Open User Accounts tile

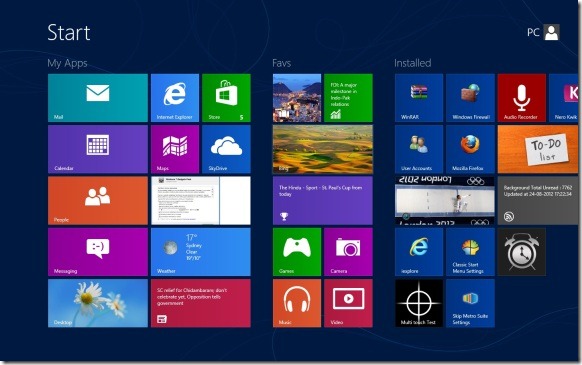(419, 149)
